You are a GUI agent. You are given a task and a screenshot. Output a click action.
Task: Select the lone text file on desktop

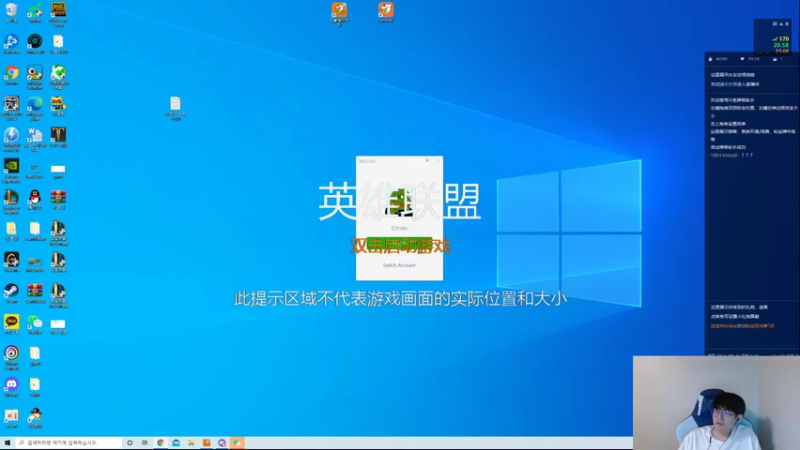pyautogui.click(x=175, y=108)
